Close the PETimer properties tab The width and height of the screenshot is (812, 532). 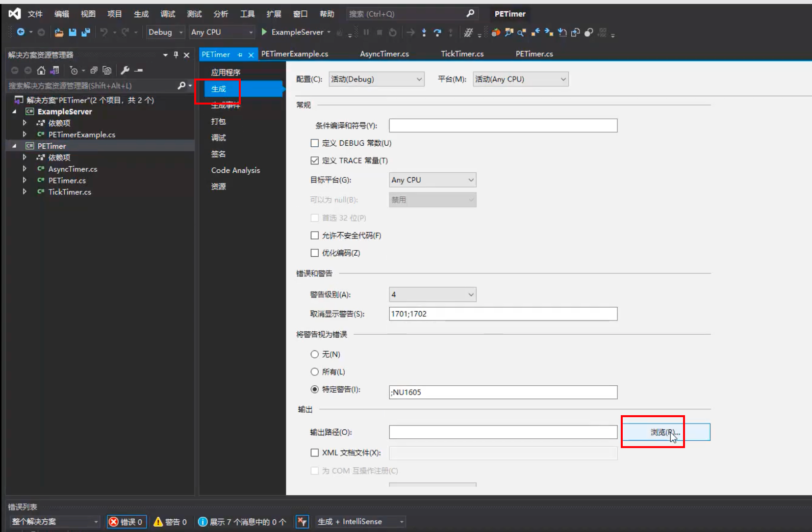tap(251, 55)
